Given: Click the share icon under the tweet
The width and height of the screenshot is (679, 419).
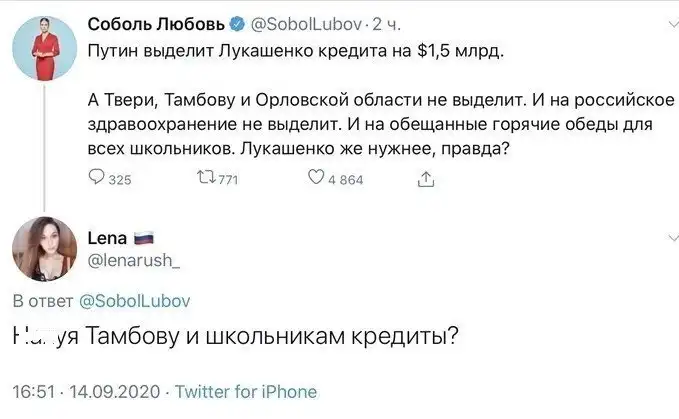Looking at the screenshot, I should (426, 179).
